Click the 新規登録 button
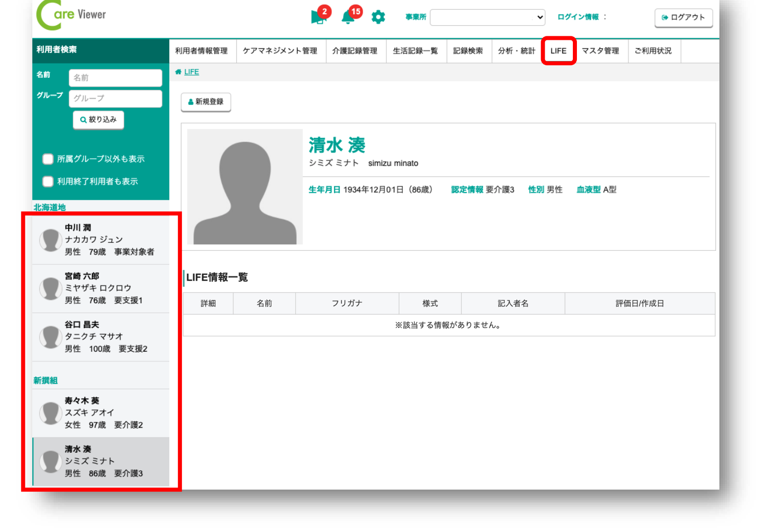 click(x=206, y=102)
